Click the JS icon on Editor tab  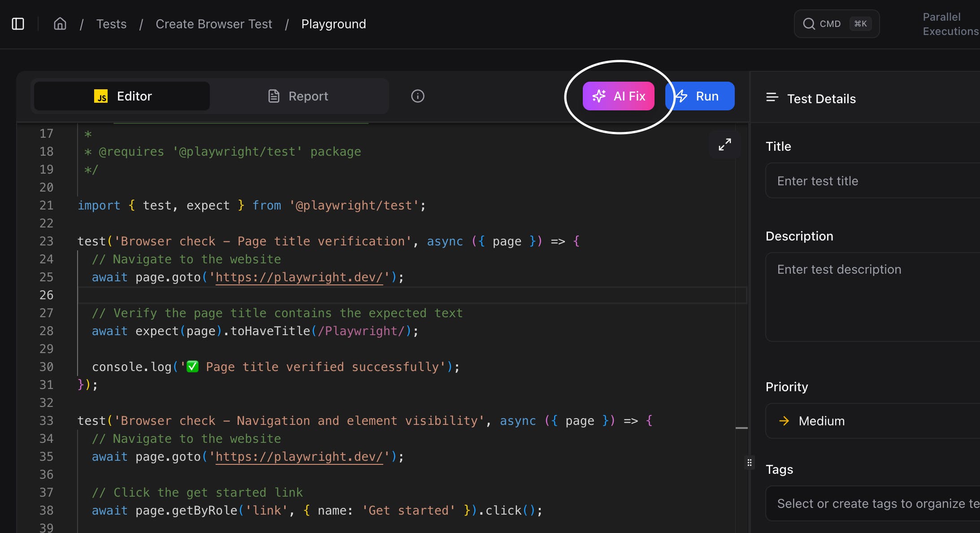(x=101, y=96)
